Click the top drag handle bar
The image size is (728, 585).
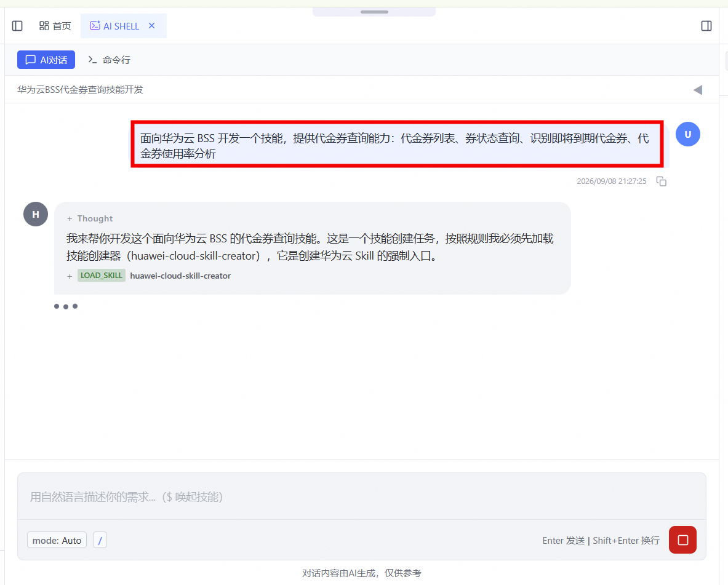point(374,12)
